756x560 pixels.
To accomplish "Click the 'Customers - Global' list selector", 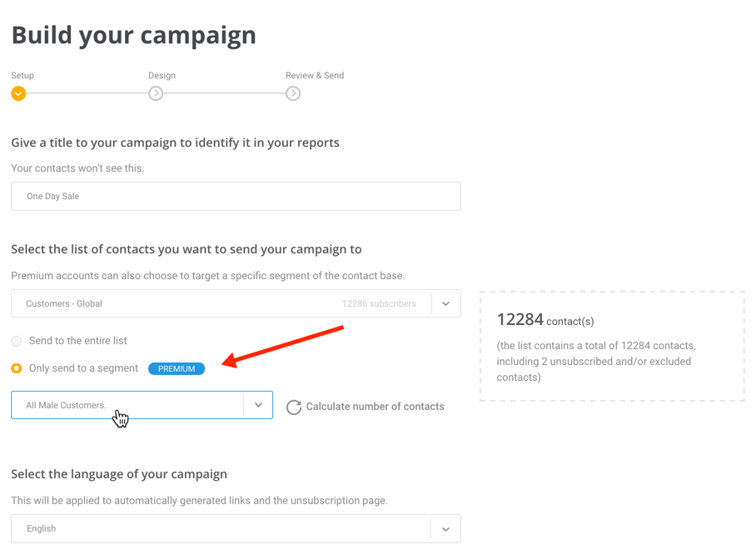I will pyautogui.click(x=167, y=304).
